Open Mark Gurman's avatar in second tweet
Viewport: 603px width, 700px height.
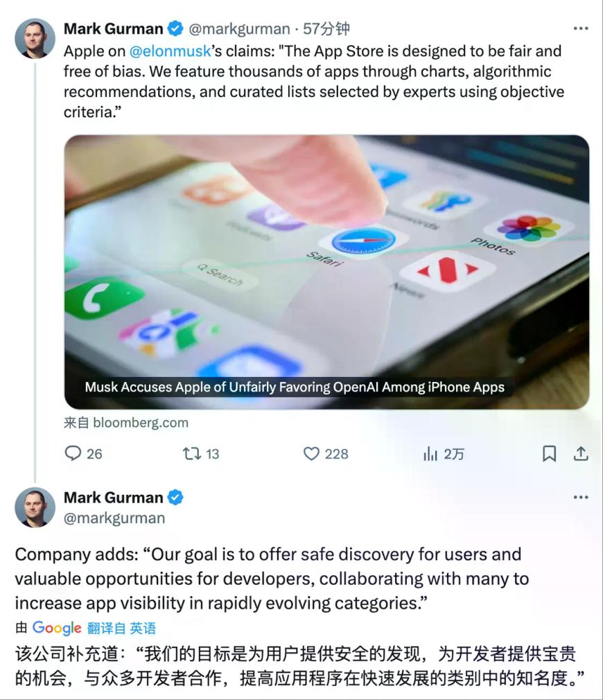pyautogui.click(x=35, y=507)
